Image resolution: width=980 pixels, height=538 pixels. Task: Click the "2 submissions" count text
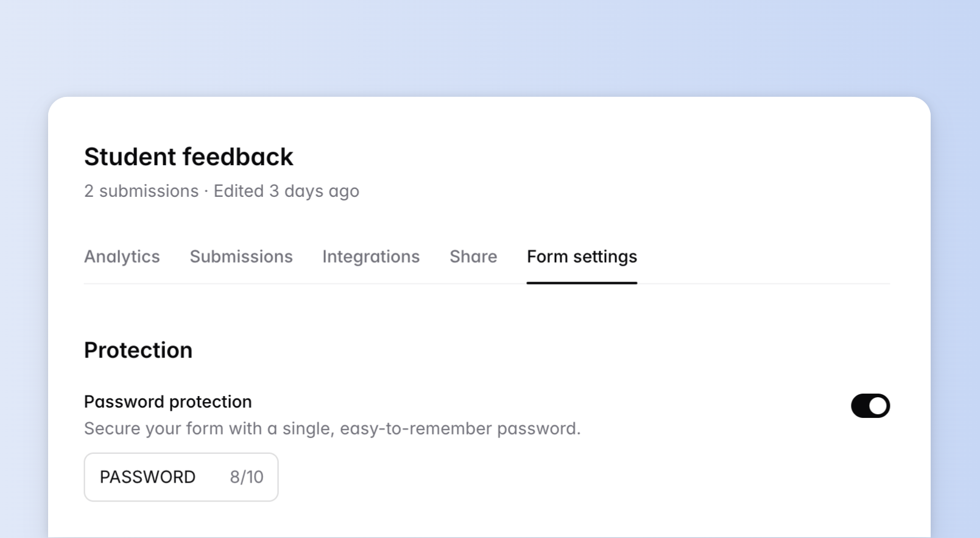141,191
